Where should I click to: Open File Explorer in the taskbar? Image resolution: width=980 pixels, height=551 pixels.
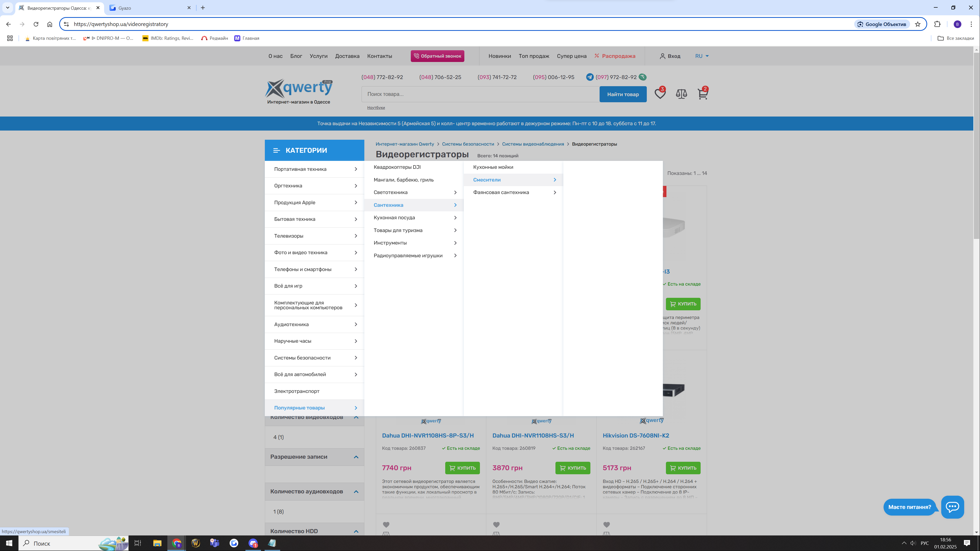pos(157,543)
